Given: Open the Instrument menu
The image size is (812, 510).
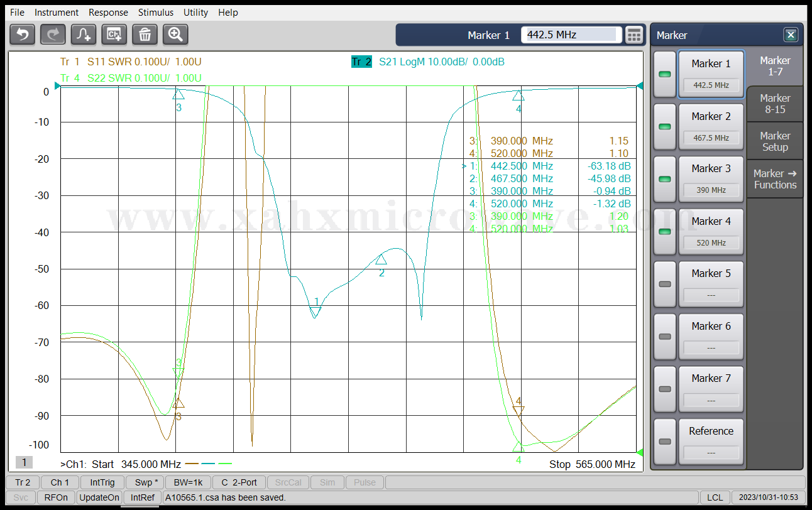Looking at the screenshot, I should [x=57, y=12].
